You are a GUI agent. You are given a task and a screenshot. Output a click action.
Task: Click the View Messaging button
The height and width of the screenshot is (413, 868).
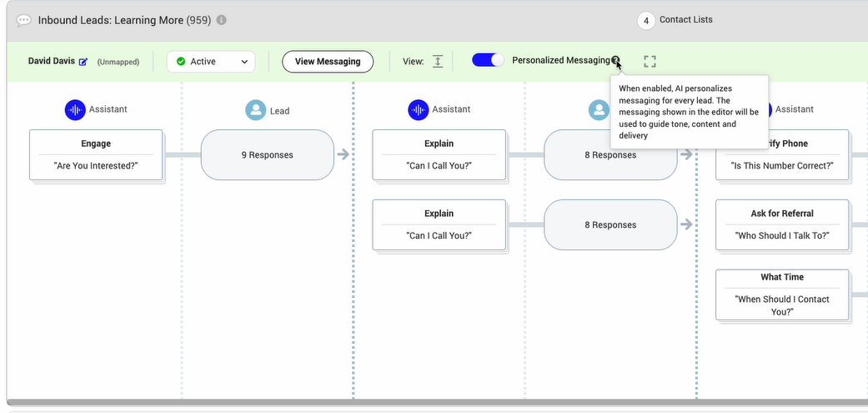pyautogui.click(x=328, y=62)
